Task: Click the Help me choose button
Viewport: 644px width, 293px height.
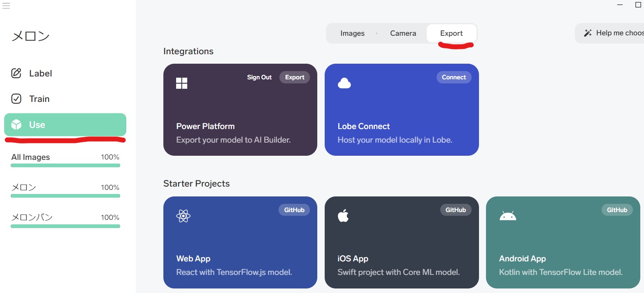Action: [x=609, y=33]
